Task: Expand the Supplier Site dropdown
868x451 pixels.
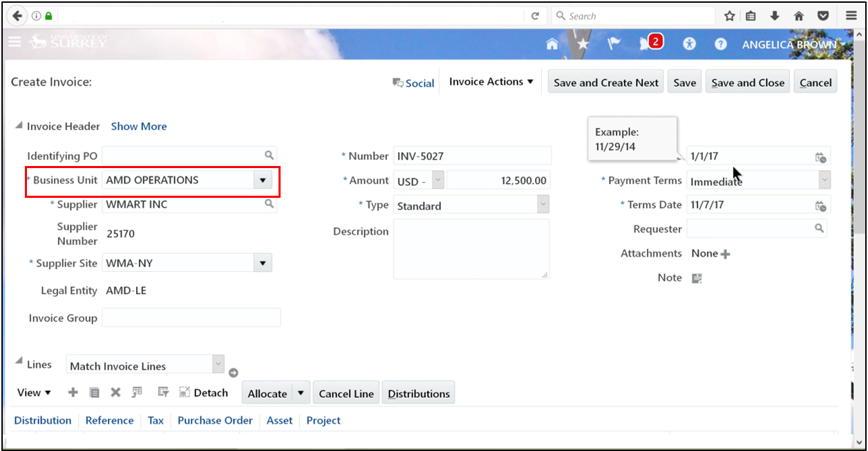Action: tap(263, 262)
